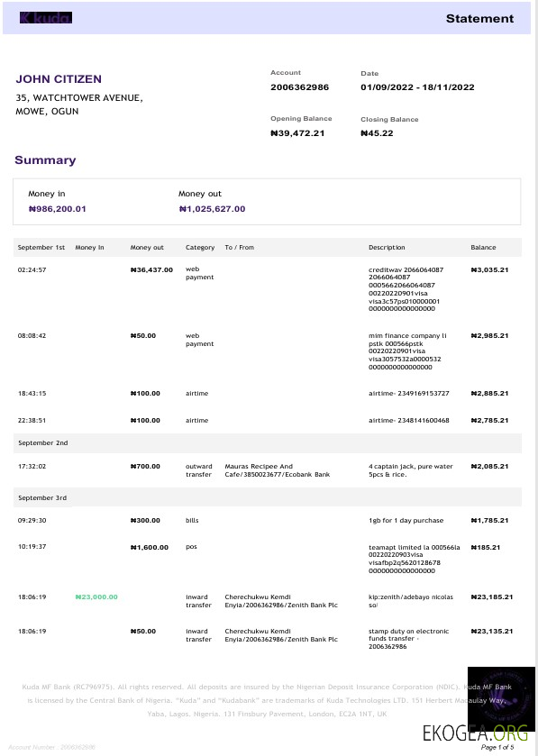Select money out amount '₦300.00'
The height and width of the screenshot is (756, 538).
[145, 520]
